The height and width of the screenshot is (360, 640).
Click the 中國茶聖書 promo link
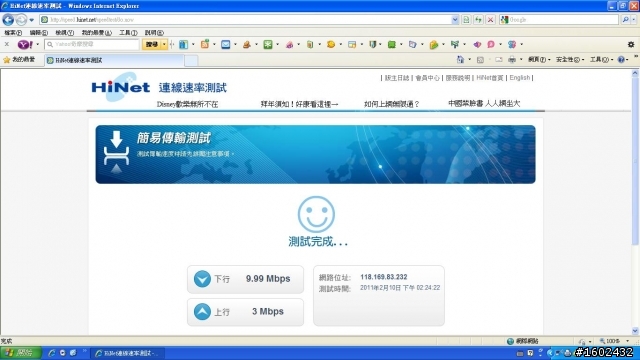[x=484, y=104]
